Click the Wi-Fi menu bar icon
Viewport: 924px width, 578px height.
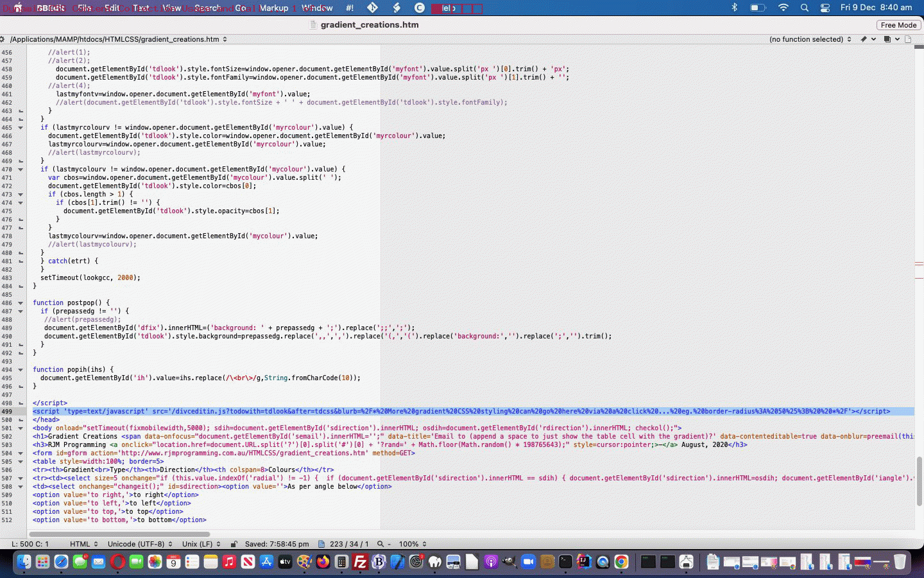tap(783, 8)
